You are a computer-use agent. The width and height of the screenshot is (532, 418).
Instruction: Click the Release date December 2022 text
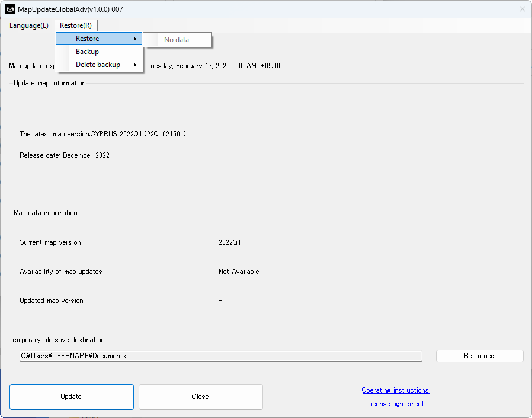click(65, 155)
